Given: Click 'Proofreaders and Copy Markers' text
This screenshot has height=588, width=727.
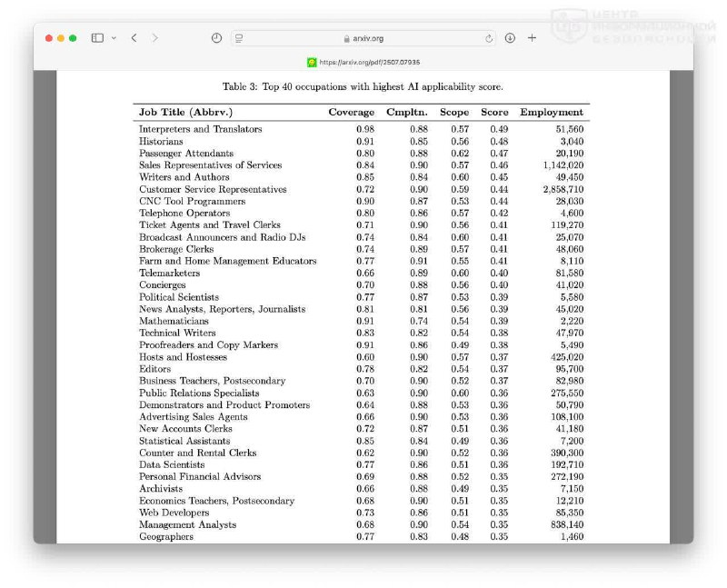Looking at the screenshot, I should click(x=208, y=345).
